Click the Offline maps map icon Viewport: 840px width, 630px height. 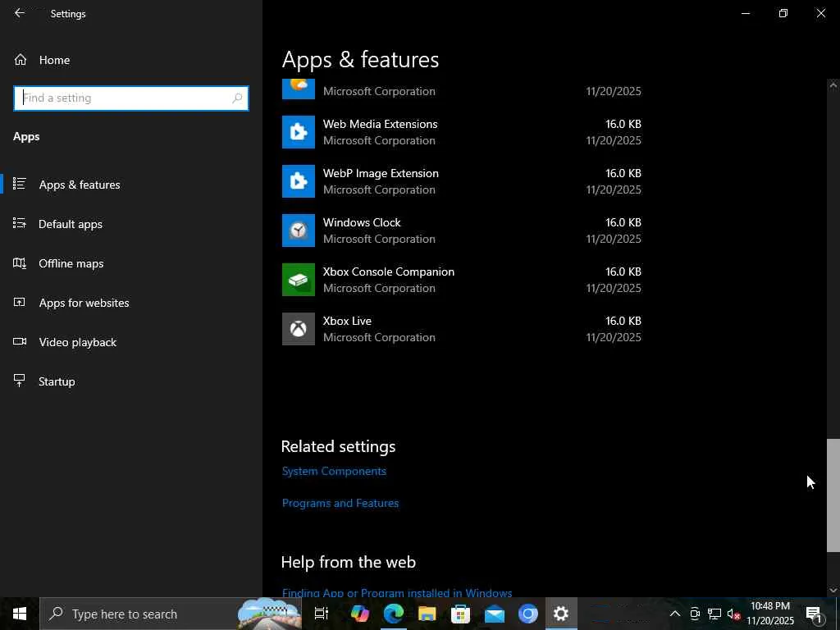pyautogui.click(x=20, y=263)
